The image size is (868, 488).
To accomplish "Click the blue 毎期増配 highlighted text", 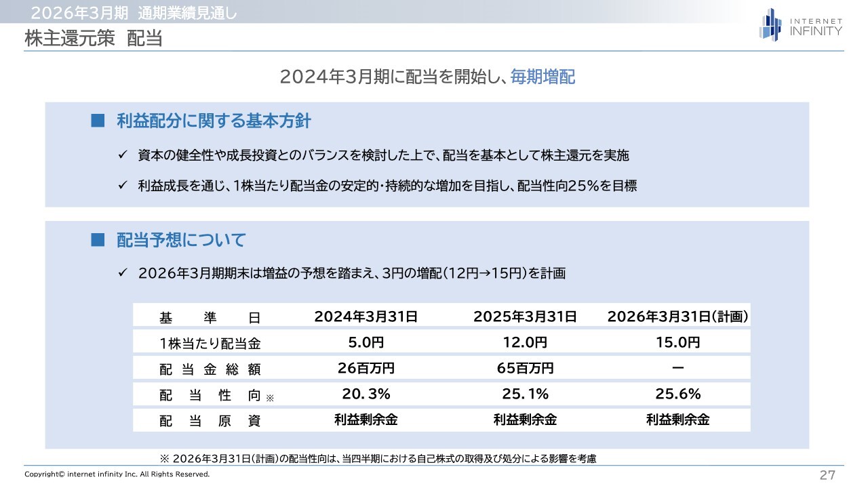I will tap(542, 77).
